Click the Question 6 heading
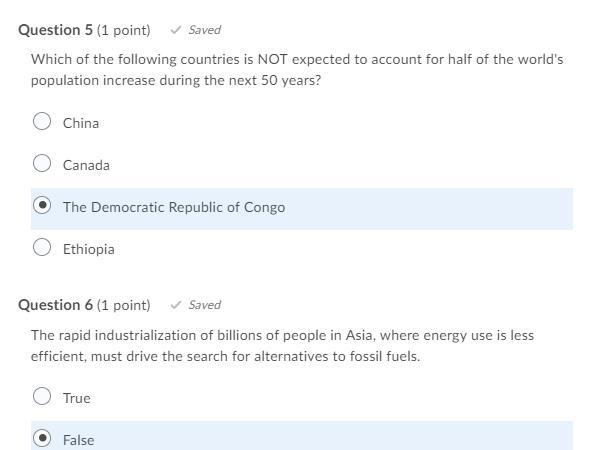Image resolution: width=609 pixels, height=450 pixels. pyautogui.click(x=56, y=305)
